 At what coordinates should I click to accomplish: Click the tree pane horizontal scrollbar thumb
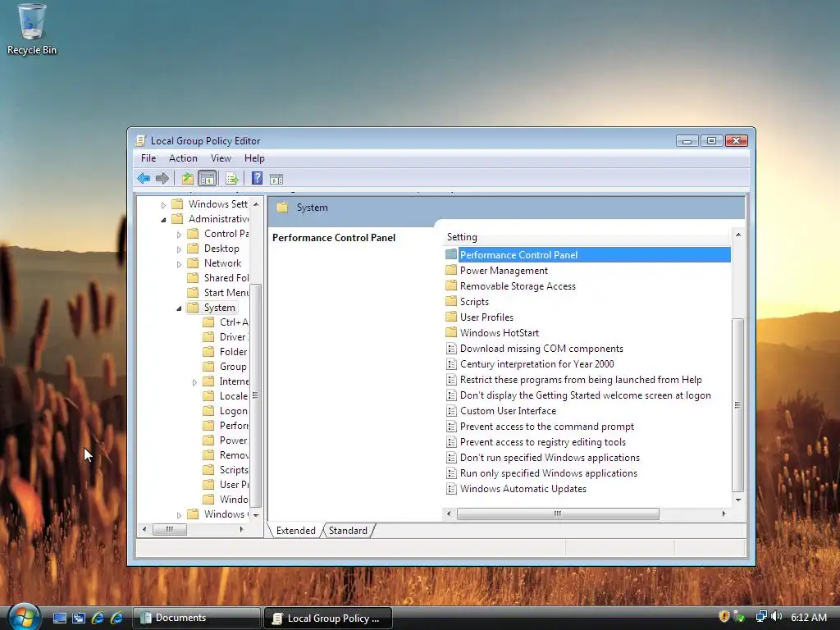tap(169, 529)
